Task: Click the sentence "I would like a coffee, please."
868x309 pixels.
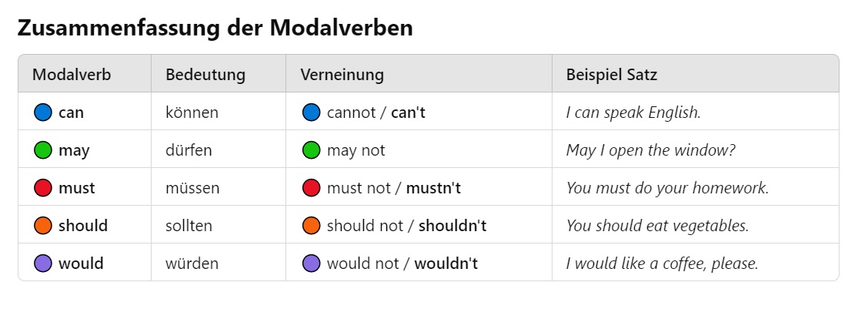Action: pos(663,264)
